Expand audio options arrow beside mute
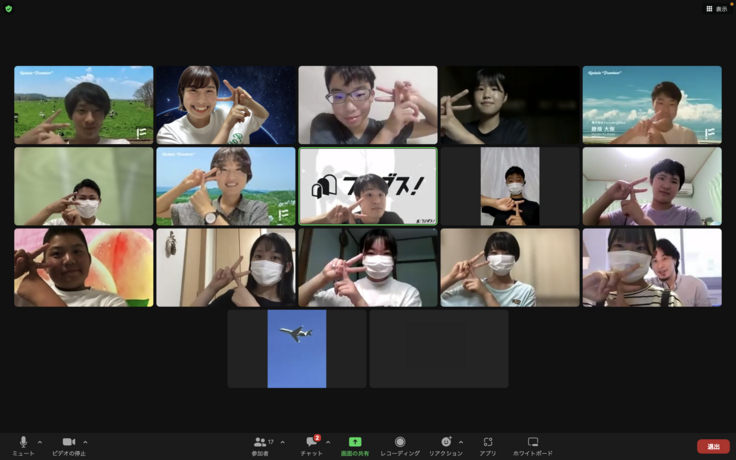The height and width of the screenshot is (460, 736). click(x=40, y=441)
